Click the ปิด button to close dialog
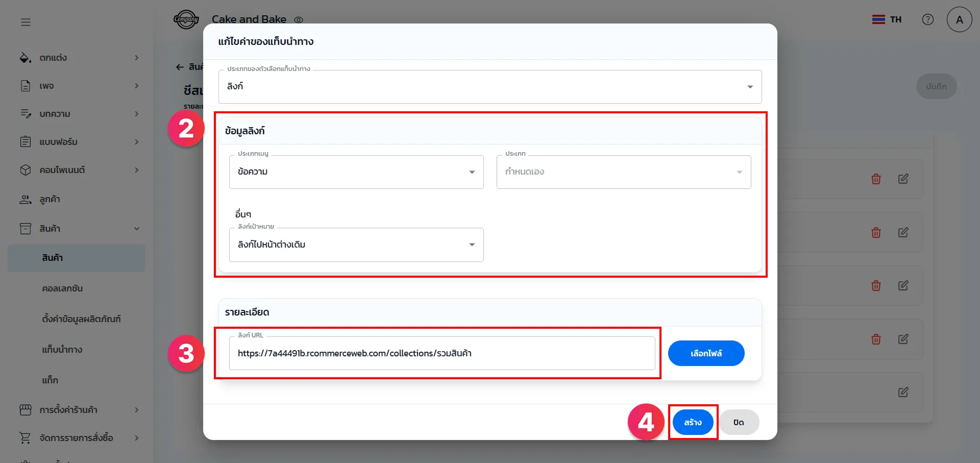980x463 pixels. [x=739, y=422]
